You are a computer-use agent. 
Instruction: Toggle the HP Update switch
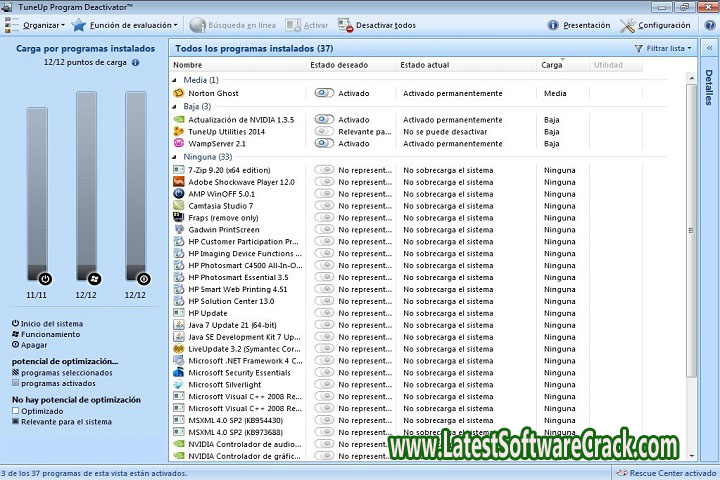[324, 313]
